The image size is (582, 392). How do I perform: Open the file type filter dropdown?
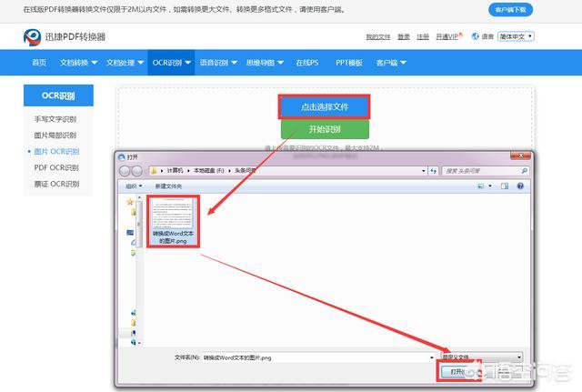(x=482, y=357)
